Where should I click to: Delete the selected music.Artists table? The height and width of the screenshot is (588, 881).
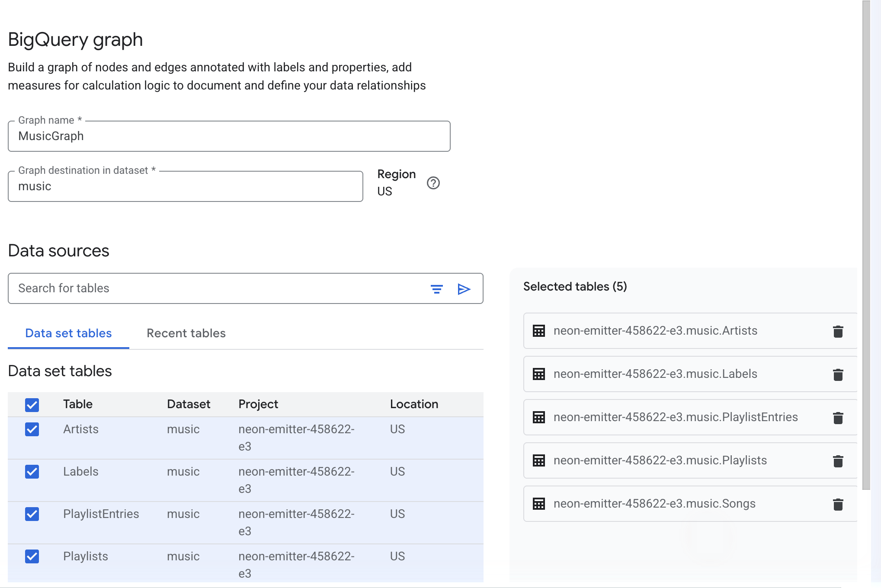click(838, 331)
